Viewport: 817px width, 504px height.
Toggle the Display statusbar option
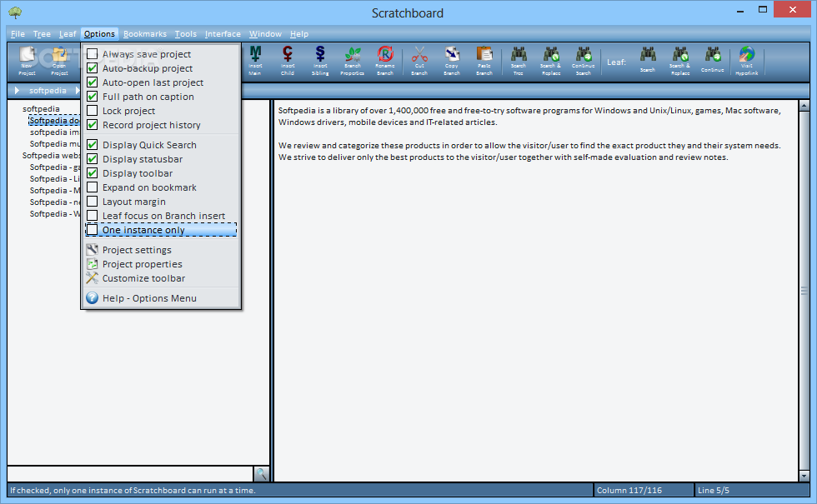pos(93,159)
